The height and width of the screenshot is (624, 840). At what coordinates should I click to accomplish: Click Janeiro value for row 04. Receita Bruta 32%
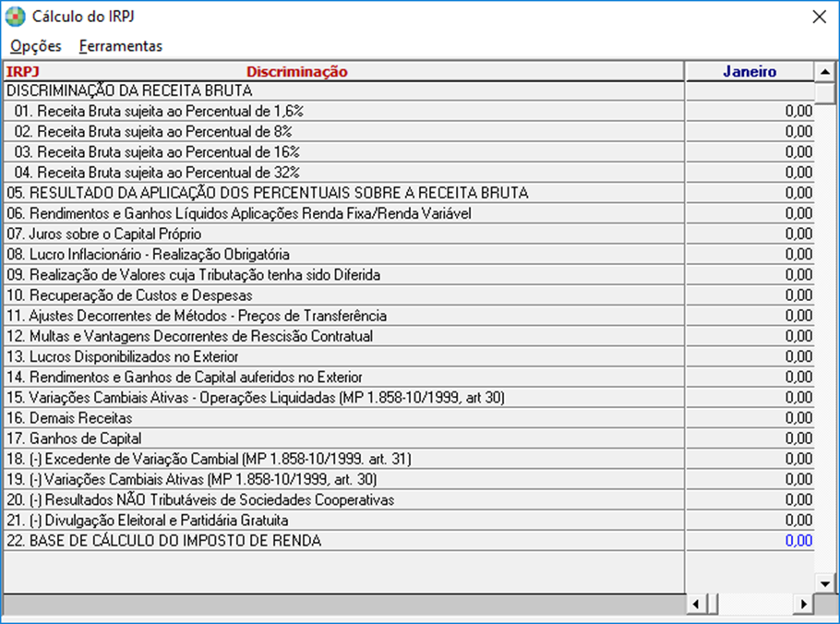click(750, 173)
